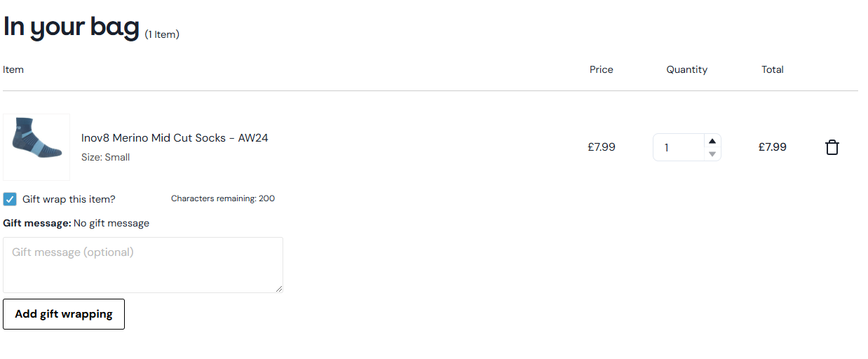
Task: Open the Inov8 Merino Mid Cut Socks link
Action: (175, 137)
